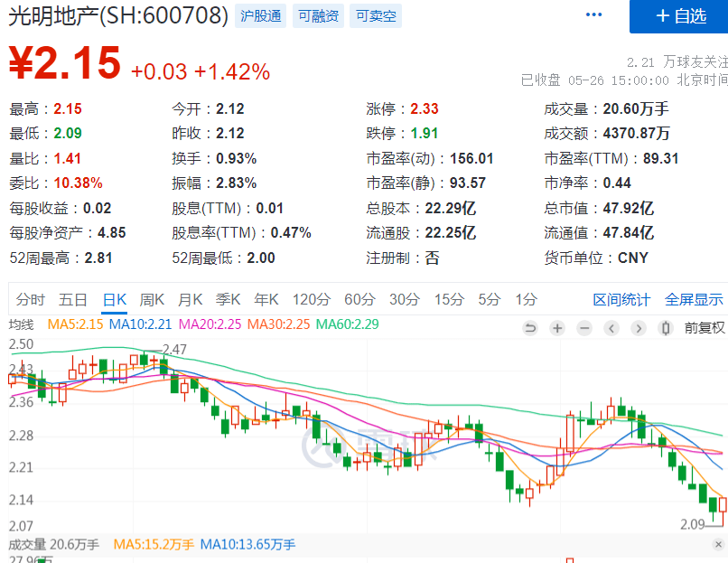
Task: Click the 2.09 low price marker on chart
Action: click(693, 524)
